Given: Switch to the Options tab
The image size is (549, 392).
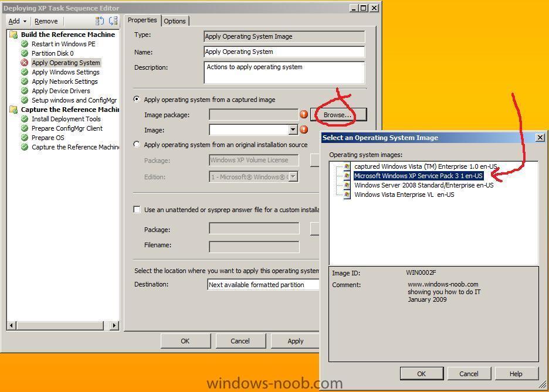Looking at the screenshot, I should [175, 21].
